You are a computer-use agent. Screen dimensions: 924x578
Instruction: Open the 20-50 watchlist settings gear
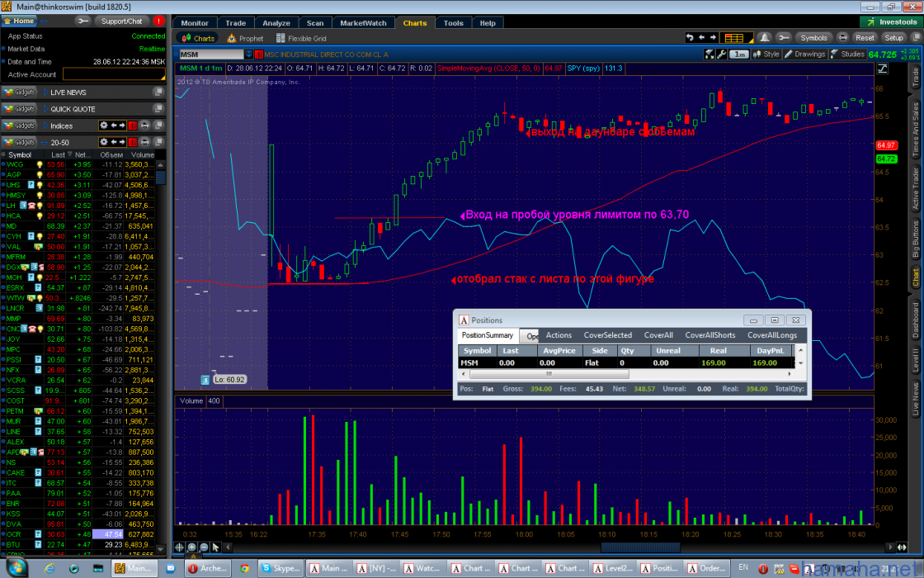pyautogui.click(x=104, y=142)
